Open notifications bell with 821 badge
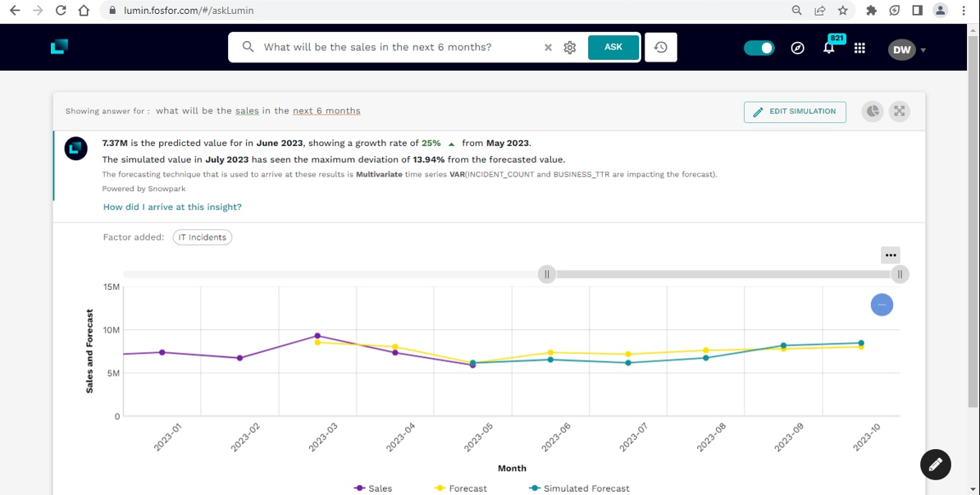This screenshot has height=495, width=980. click(829, 47)
